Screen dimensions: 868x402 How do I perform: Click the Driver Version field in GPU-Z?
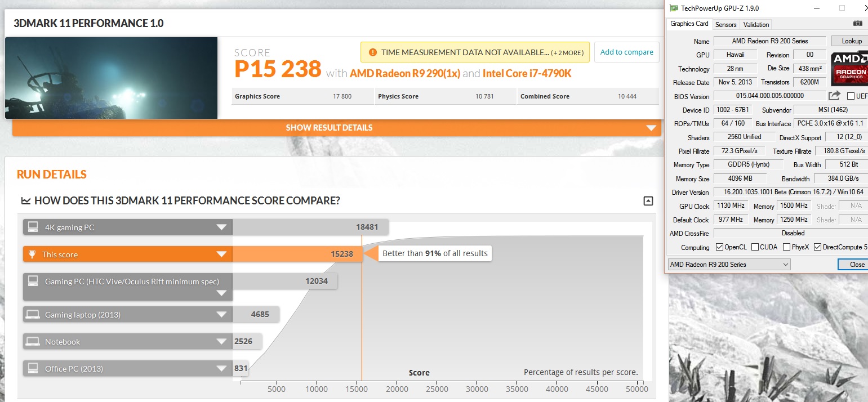coord(791,193)
